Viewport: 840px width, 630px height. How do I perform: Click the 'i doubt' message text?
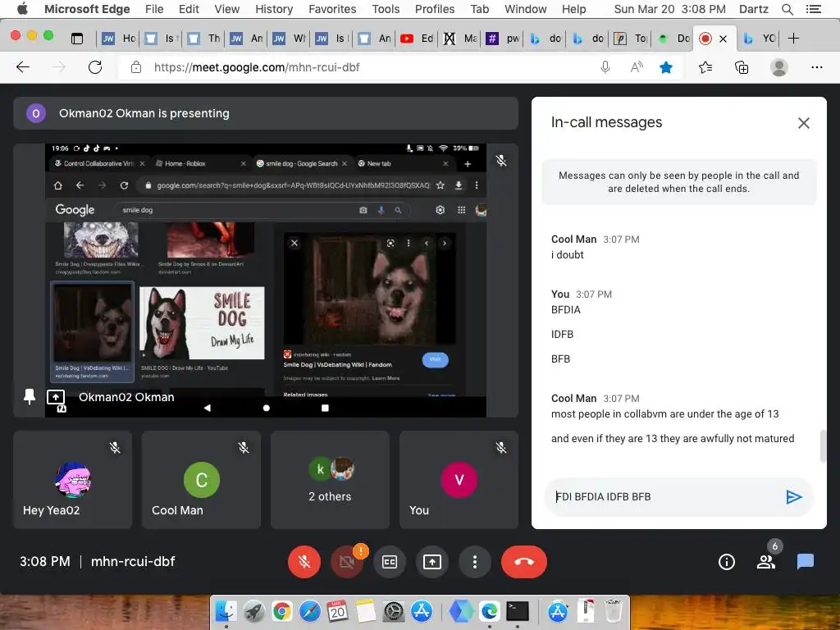(x=568, y=255)
